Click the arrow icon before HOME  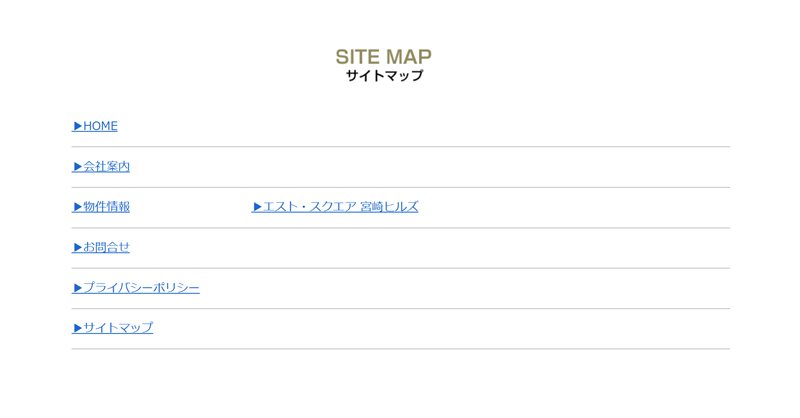(77, 126)
